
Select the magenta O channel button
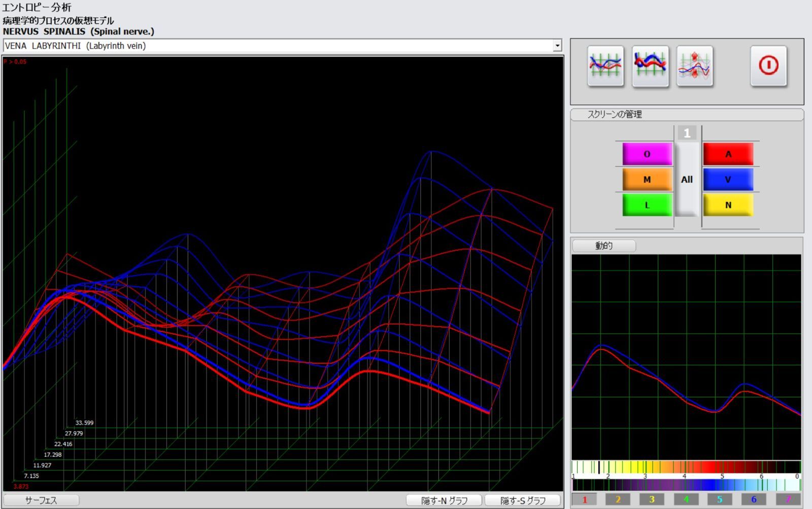(x=647, y=154)
